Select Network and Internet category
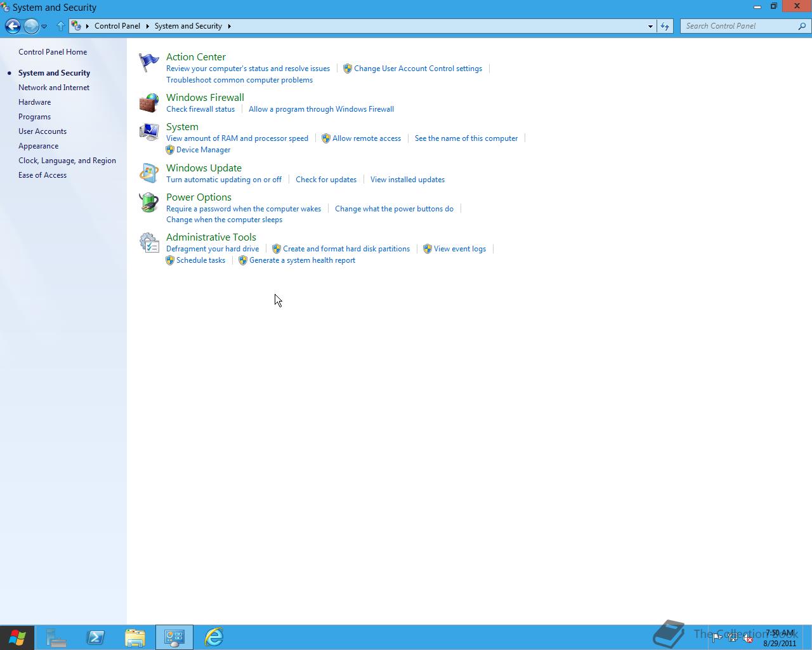The image size is (812, 650). point(54,88)
